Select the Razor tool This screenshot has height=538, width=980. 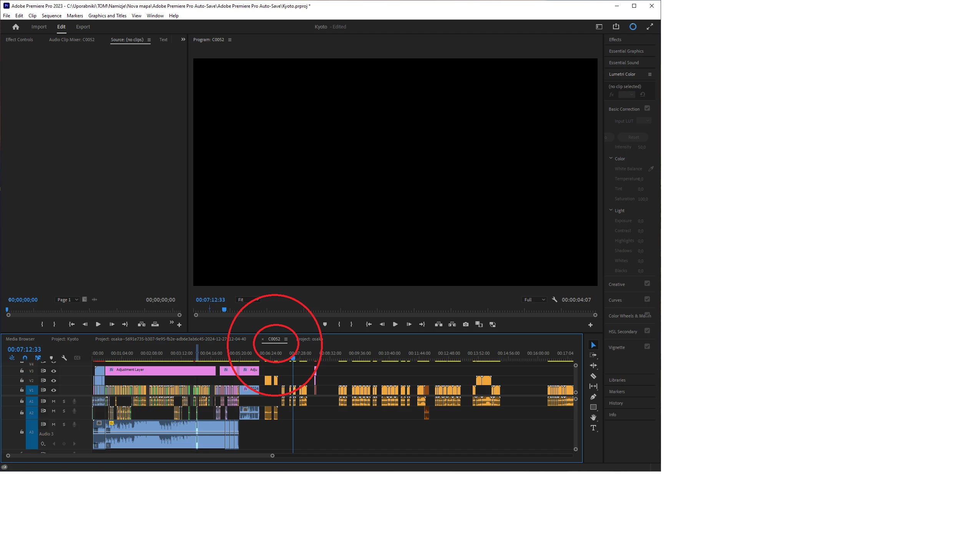pos(593,376)
